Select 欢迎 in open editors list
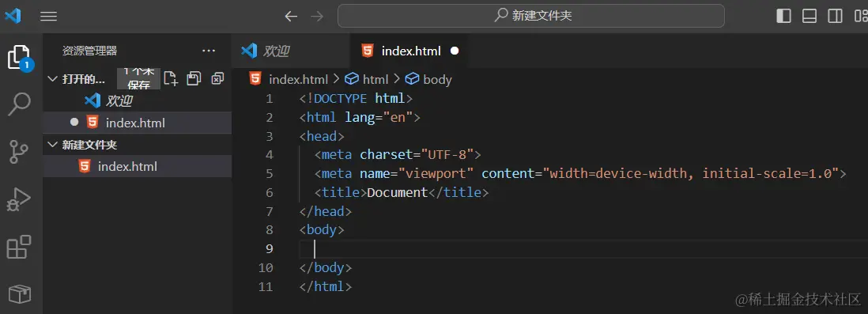Screen dimensions: 868x314 pos(138,100)
